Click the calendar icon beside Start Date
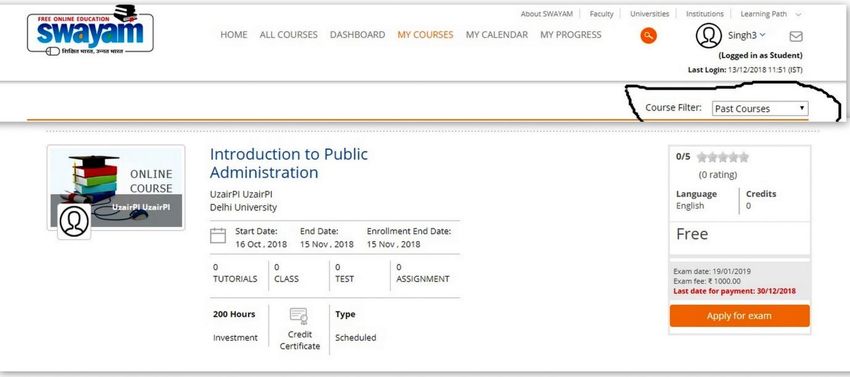The height and width of the screenshot is (377, 850). [x=218, y=236]
